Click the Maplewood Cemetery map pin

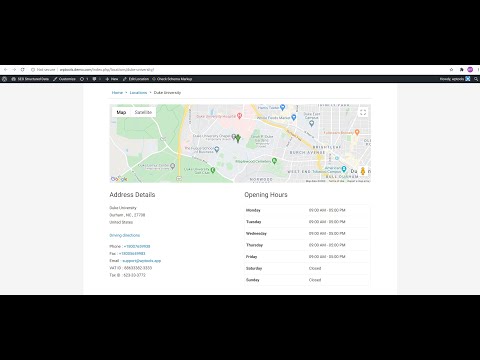pos(274,161)
